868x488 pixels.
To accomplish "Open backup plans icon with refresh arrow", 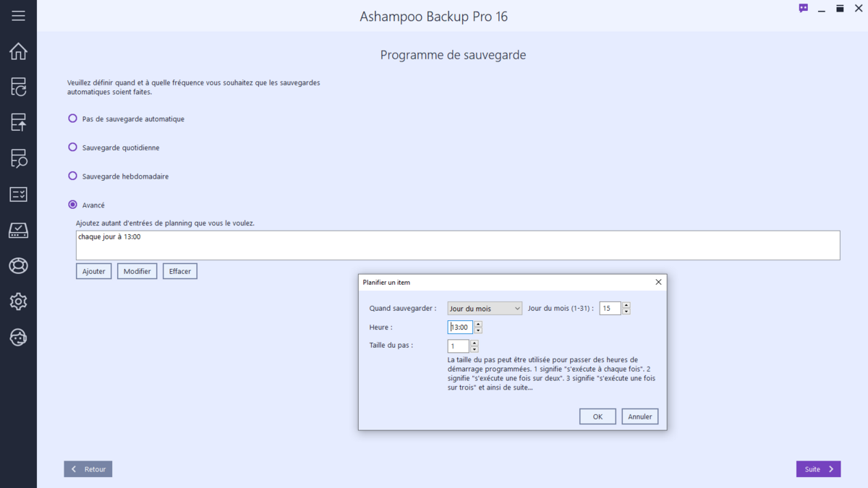I will (18, 87).
